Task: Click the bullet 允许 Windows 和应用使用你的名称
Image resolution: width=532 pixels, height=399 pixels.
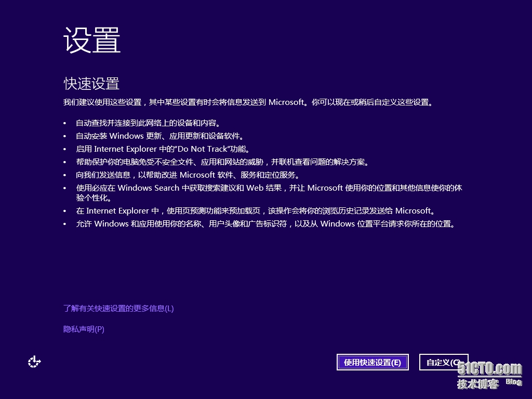Action: [x=267, y=224]
